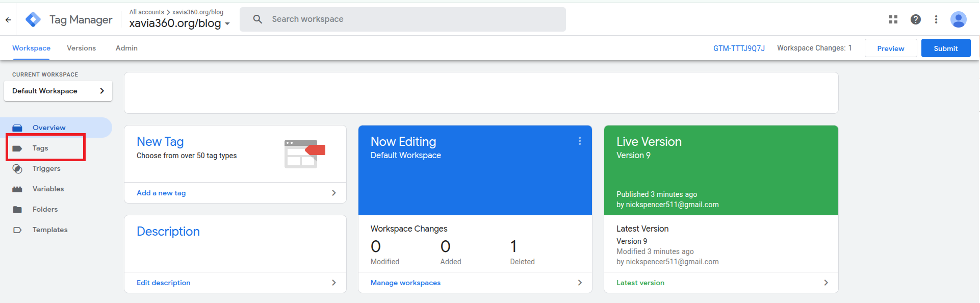This screenshot has width=980, height=303.
Task: Click the GTM-TTTJ9Q7J container ID link
Action: [x=738, y=48]
